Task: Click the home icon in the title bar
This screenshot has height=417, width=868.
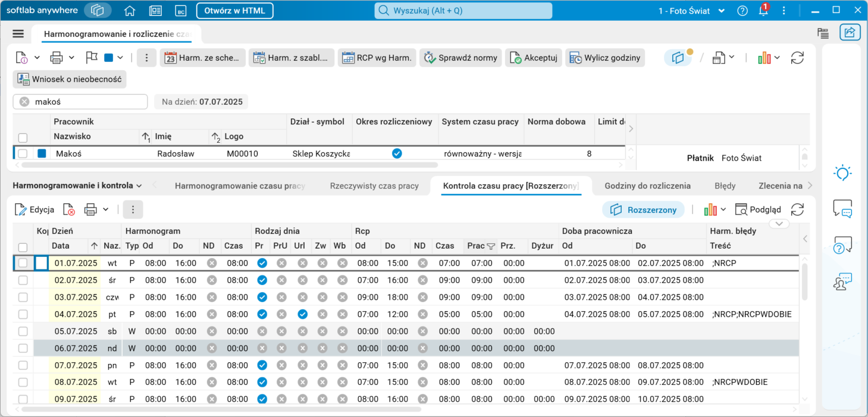Action: [130, 11]
